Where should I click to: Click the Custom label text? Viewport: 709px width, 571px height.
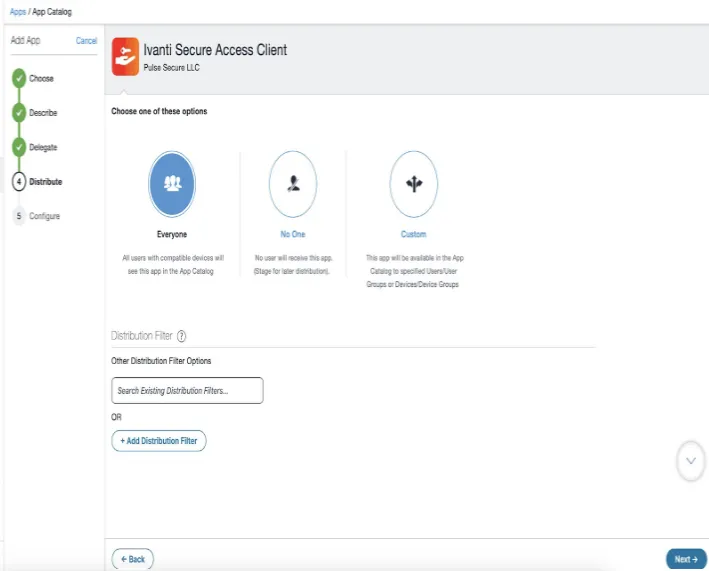[414, 234]
